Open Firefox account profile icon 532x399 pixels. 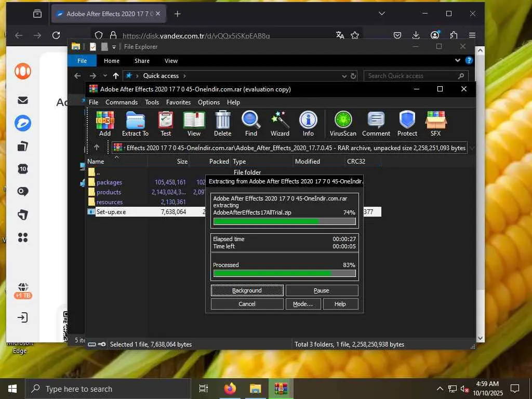pyautogui.click(x=435, y=35)
